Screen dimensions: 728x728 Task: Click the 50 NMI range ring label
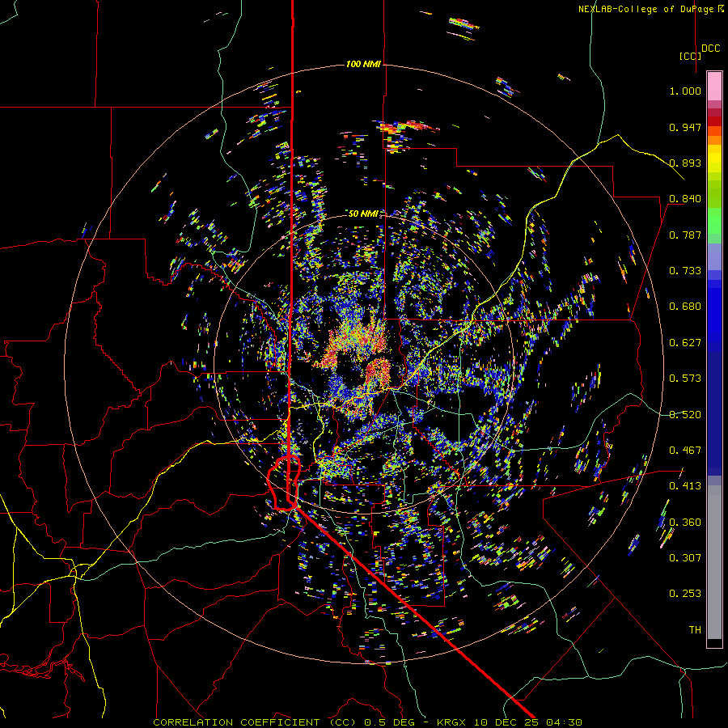pos(363,214)
